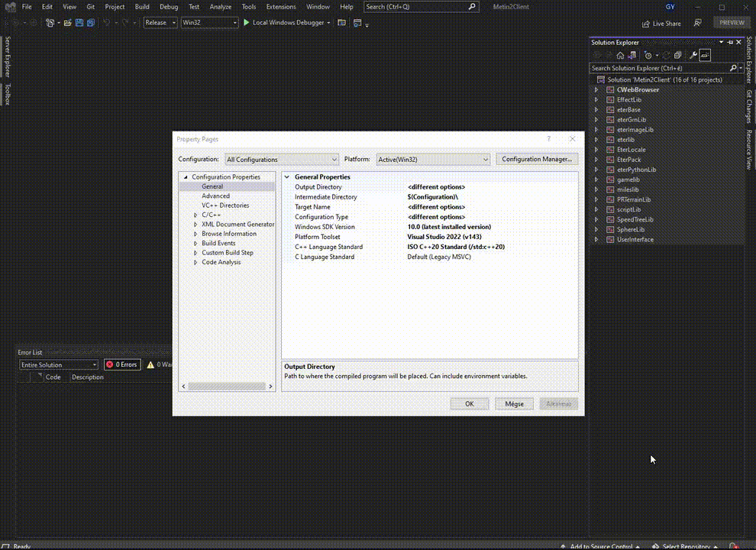The image size is (756, 550).
Task: Expand the C/C++ section in Configuration Properties
Action: [x=196, y=215]
